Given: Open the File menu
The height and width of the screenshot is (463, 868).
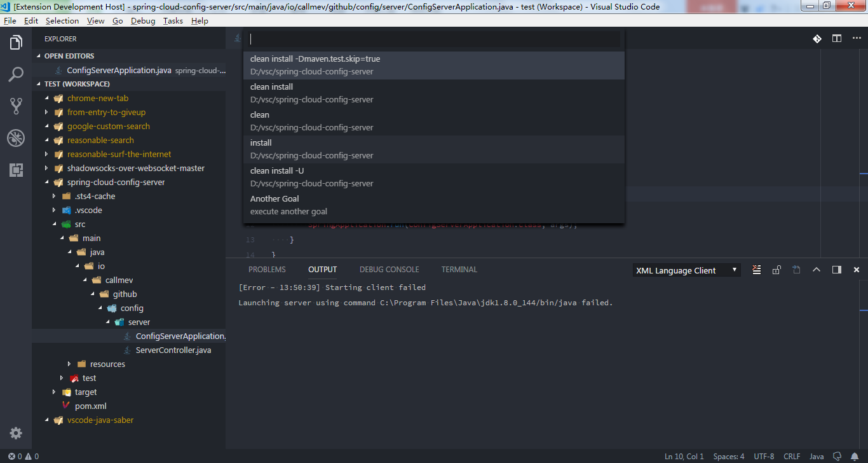Looking at the screenshot, I should coord(10,20).
